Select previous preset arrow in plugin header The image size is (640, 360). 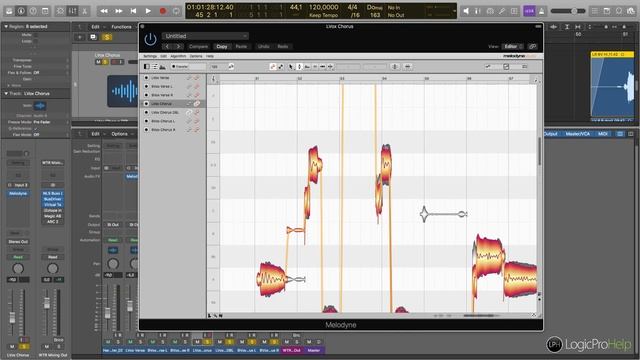[x=167, y=47]
